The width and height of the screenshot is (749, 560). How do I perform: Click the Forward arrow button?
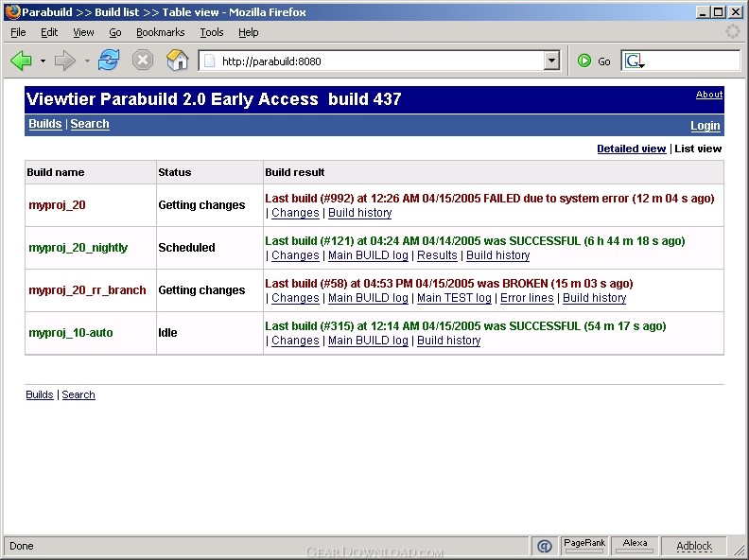65,61
